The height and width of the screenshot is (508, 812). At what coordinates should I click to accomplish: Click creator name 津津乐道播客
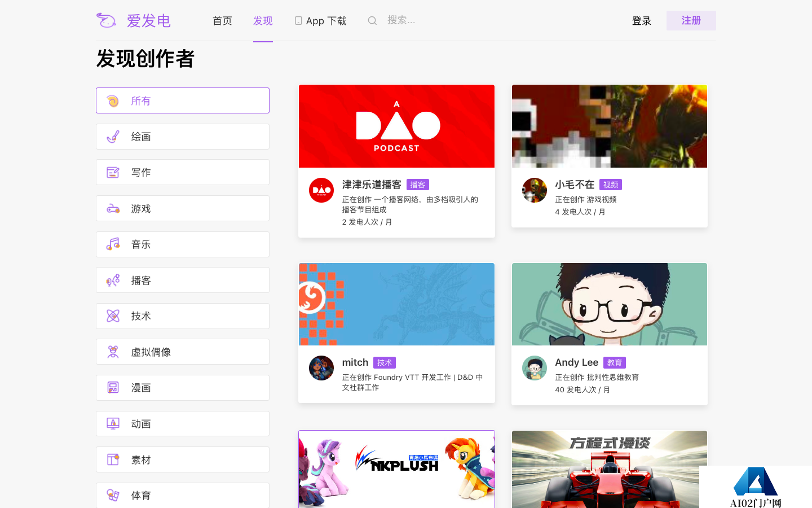click(x=372, y=185)
